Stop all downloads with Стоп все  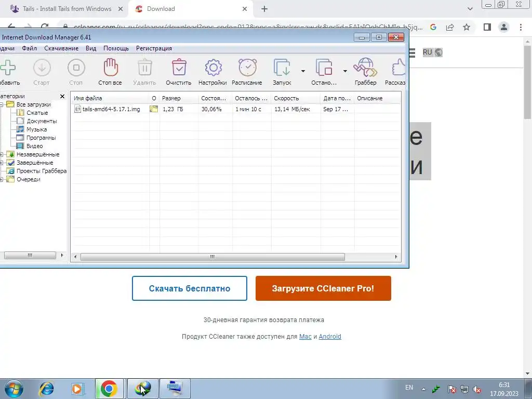coord(111,67)
